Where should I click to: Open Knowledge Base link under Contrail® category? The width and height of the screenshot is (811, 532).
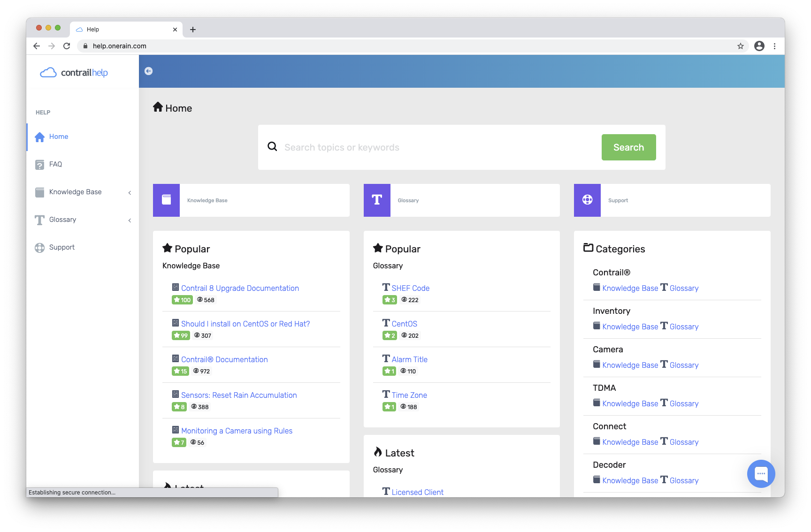[630, 288]
